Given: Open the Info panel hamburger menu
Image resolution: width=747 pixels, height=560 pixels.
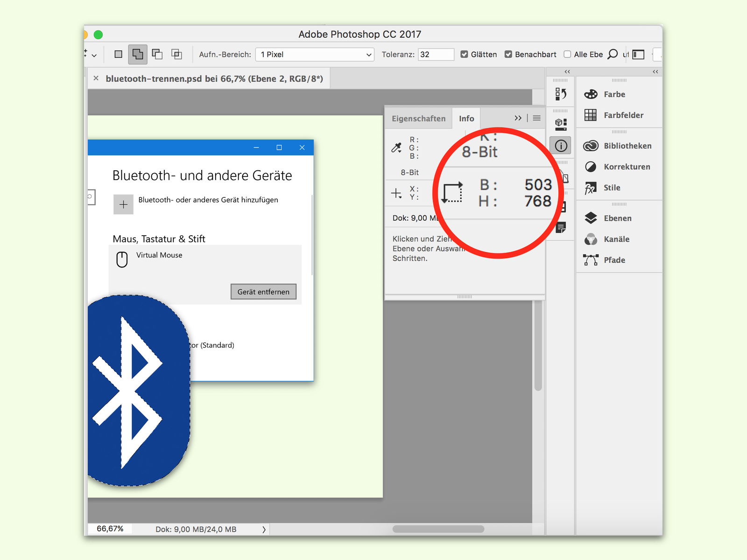Looking at the screenshot, I should point(537,118).
